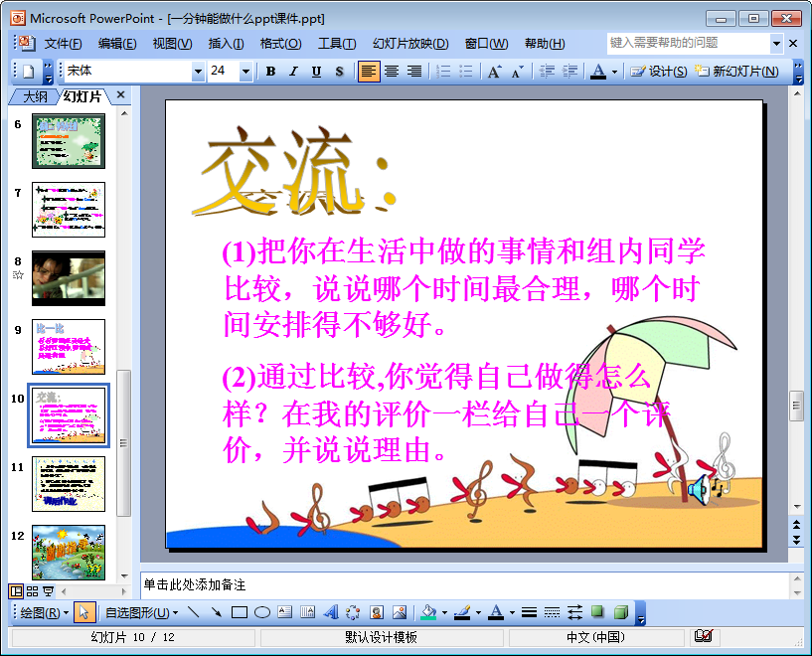
Task: Insert clip art
Action: pos(377,613)
